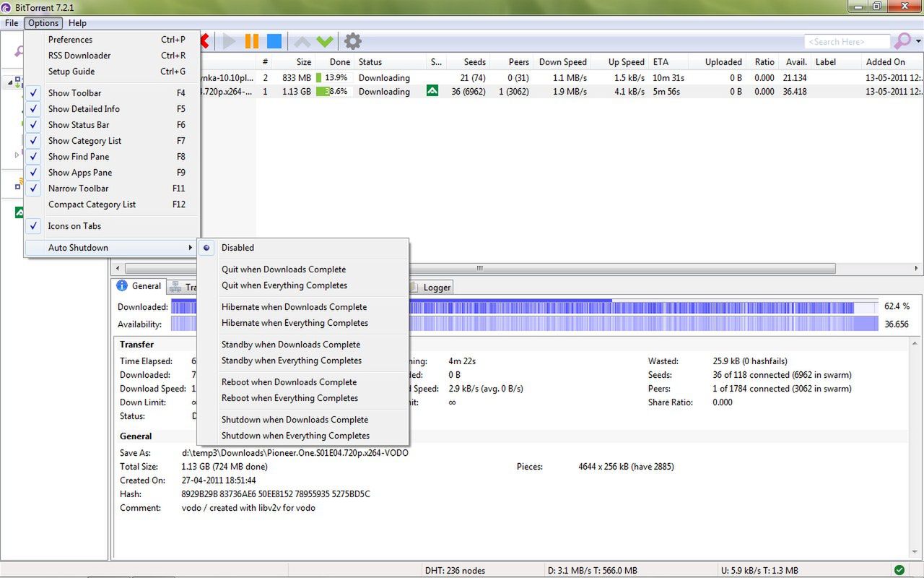Select Reboot when Downloads Complete
The image size is (924, 578).
[x=303, y=381]
